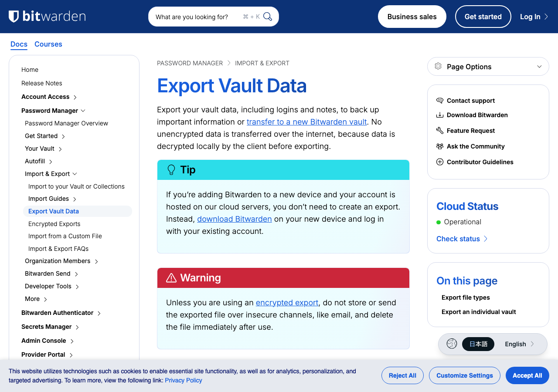Expand the Page Options dropdown

[x=488, y=67]
